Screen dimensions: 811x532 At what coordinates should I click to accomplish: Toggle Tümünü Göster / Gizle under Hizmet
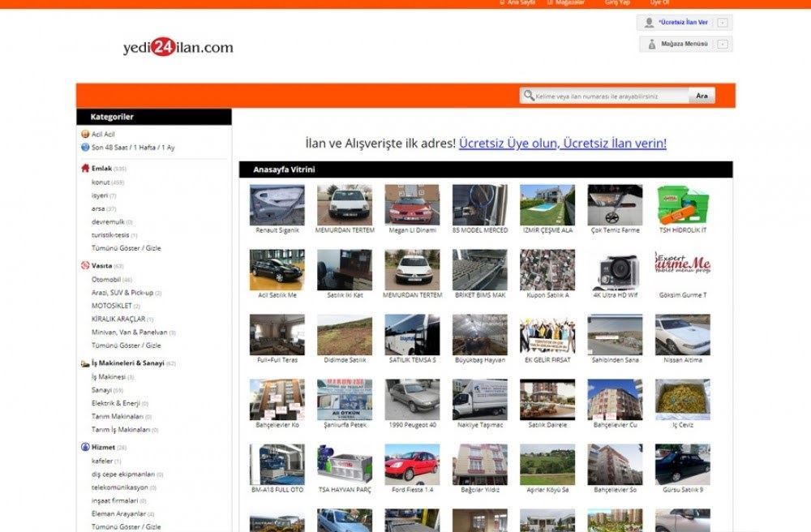tap(127, 527)
